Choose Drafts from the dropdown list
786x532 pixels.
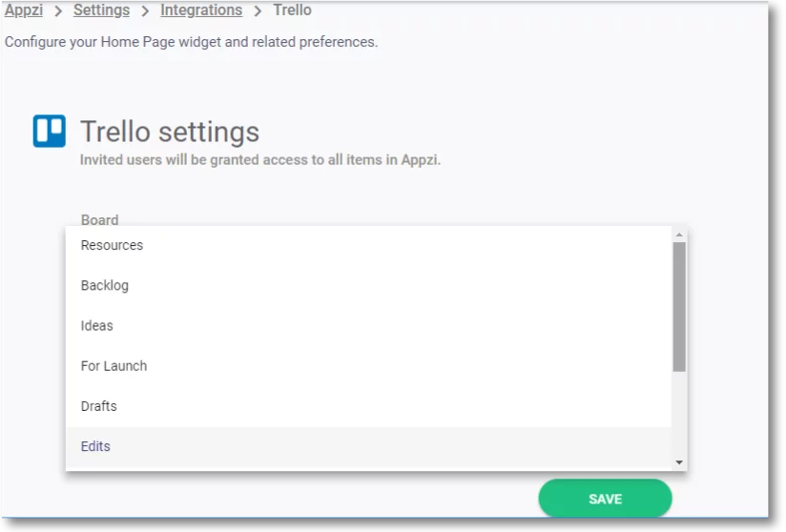368,406
